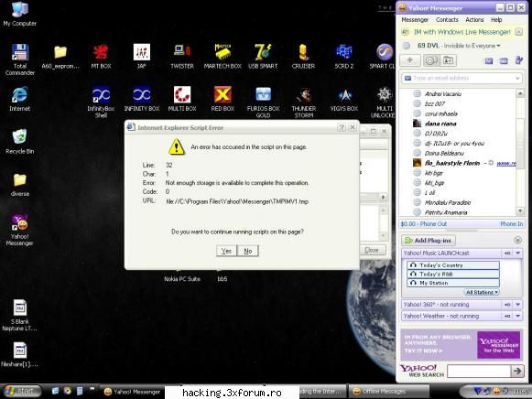The width and height of the screenshot is (532, 399).
Task: Launch VIGYS BOX desktop shortcut
Action: pos(344,99)
